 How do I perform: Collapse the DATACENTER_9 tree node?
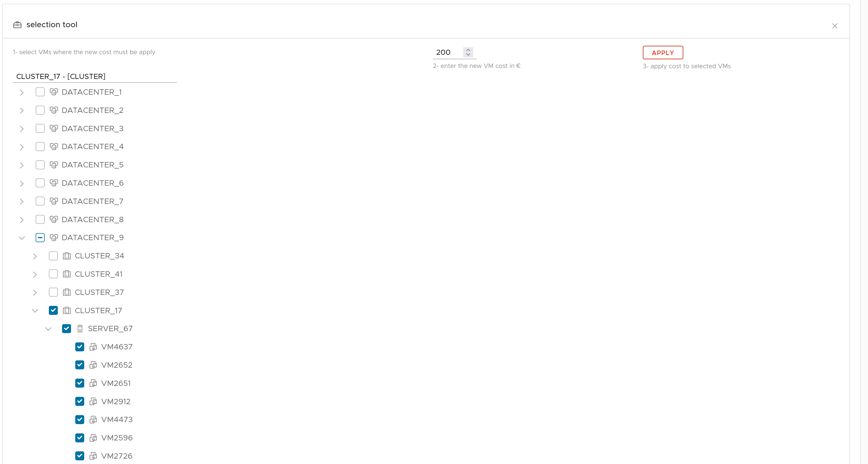coord(22,238)
